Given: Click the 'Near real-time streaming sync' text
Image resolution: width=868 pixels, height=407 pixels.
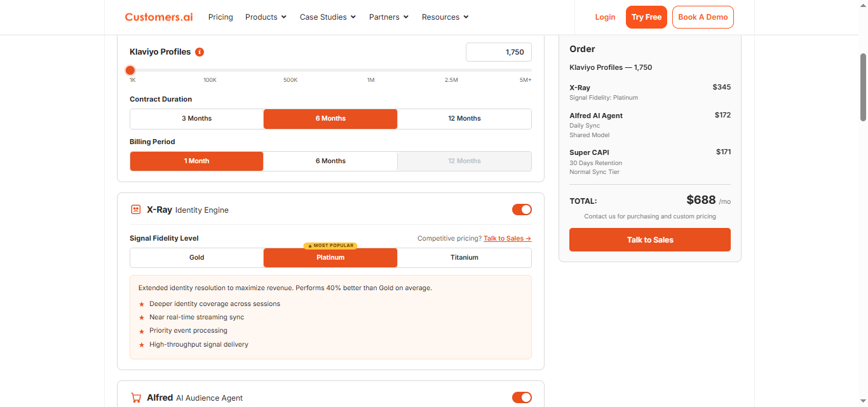Looking at the screenshot, I should click(x=196, y=317).
